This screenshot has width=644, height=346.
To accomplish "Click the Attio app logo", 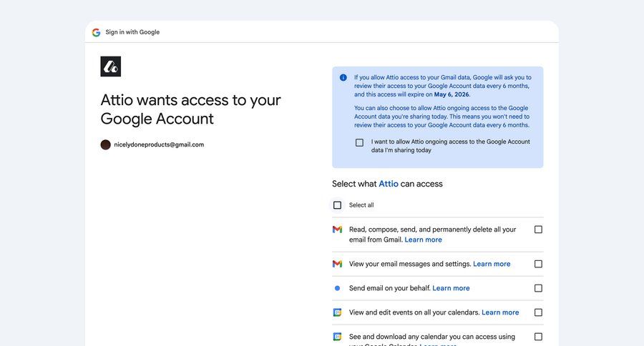I will [x=110, y=66].
